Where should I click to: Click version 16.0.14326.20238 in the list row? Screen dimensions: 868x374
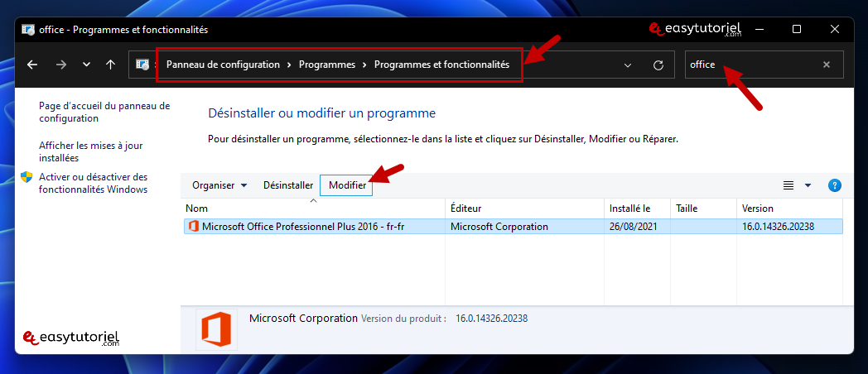point(779,226)
